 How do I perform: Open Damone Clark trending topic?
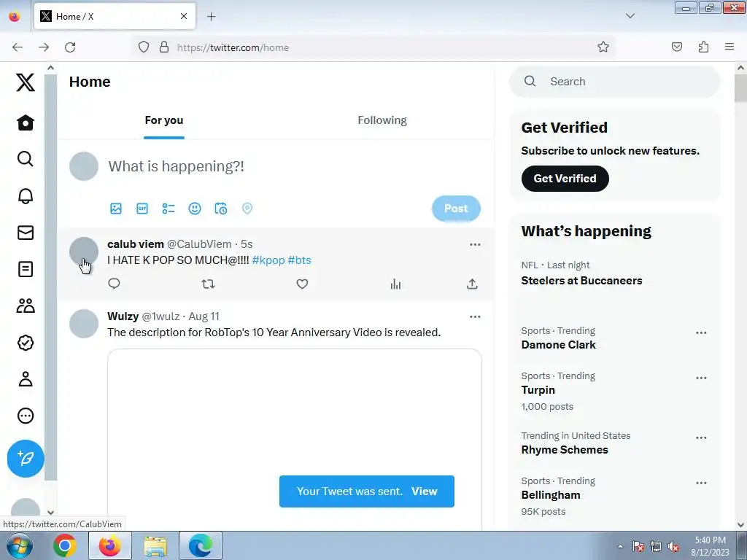558,345
